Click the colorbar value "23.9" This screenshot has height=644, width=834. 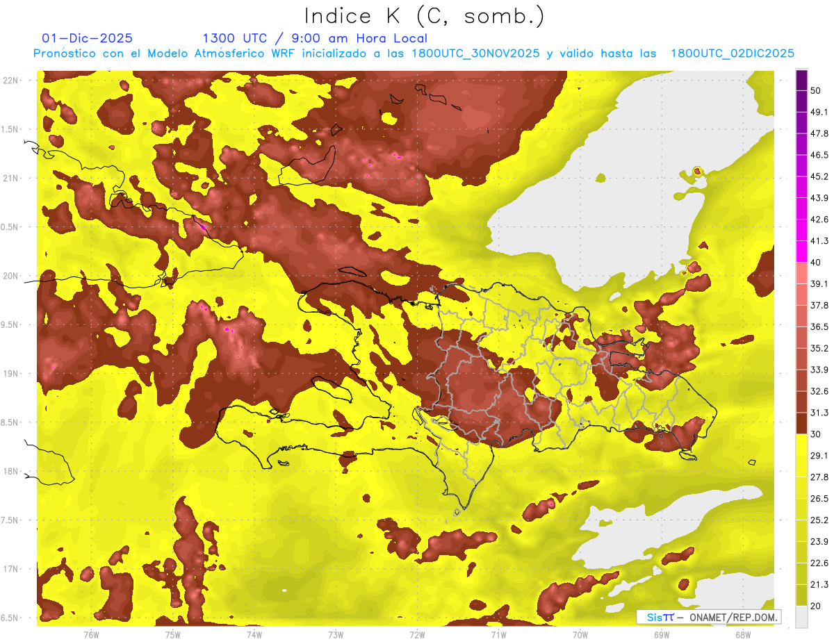point(820,542)
